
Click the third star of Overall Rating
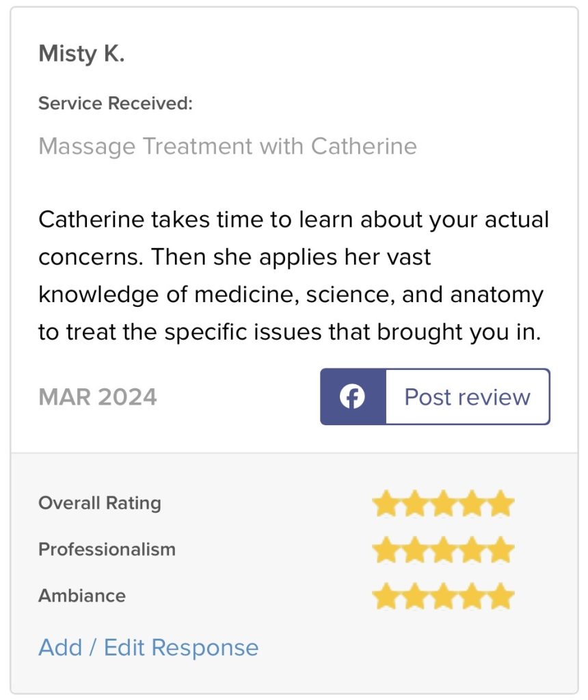coord(444,504)
